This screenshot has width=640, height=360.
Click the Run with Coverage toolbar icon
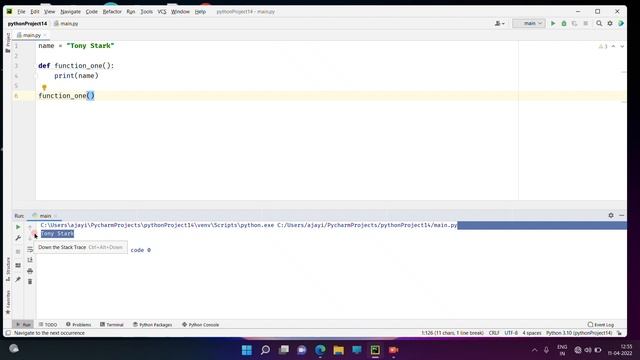click(574, 24)
